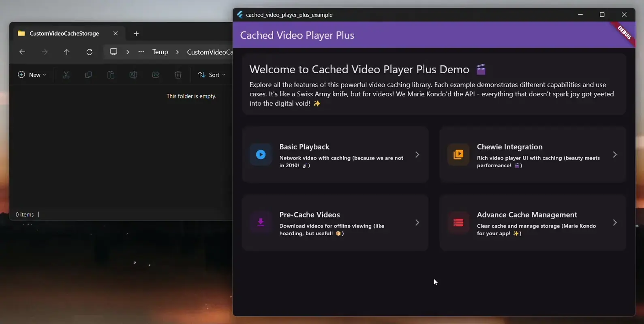Click the Copy icon in Explorer toolbar
Image resolution: width=644 pixels, height=324 pixels.
pos(88,75)
